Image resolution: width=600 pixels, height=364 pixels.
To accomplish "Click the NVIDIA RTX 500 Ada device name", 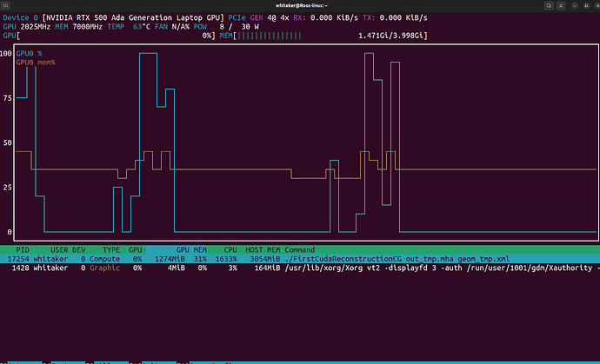I will click(133, 18).
